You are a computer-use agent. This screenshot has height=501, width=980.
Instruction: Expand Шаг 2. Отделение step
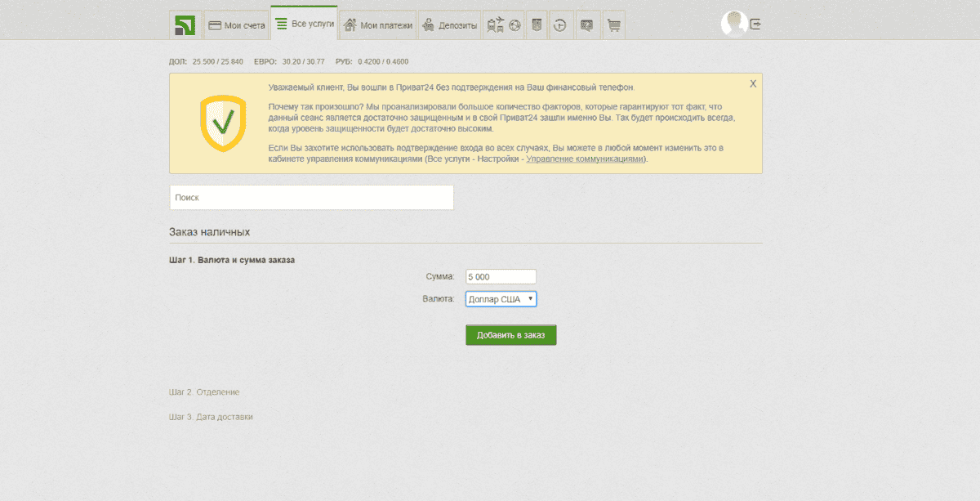coord(204,392)
